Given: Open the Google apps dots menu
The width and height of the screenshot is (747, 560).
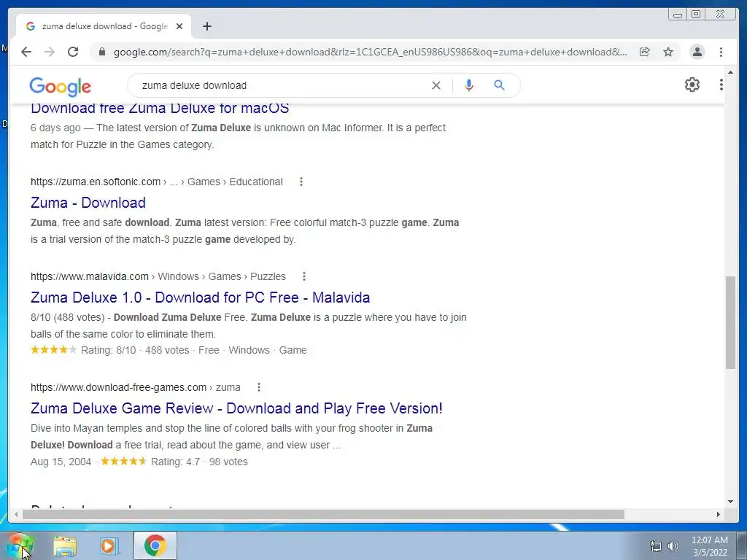Looking at the screenshot, I should point(721,85).
